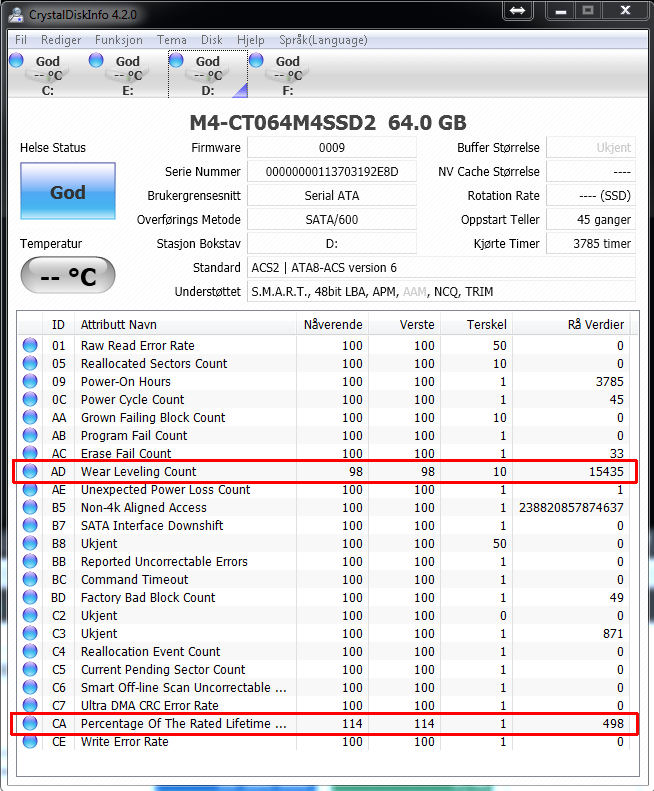
Task: Click the temperature -- °C indicator
Action: (68, 276)
